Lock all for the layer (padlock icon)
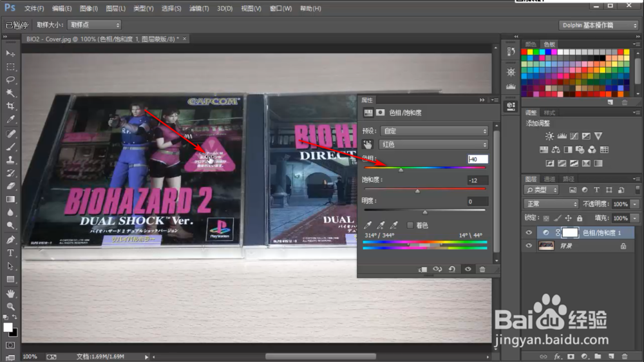 point(580,218)
